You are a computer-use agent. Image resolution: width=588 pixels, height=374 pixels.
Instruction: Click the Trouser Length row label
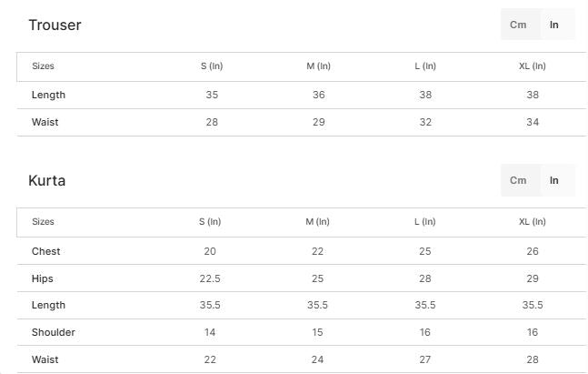point(48,96)
